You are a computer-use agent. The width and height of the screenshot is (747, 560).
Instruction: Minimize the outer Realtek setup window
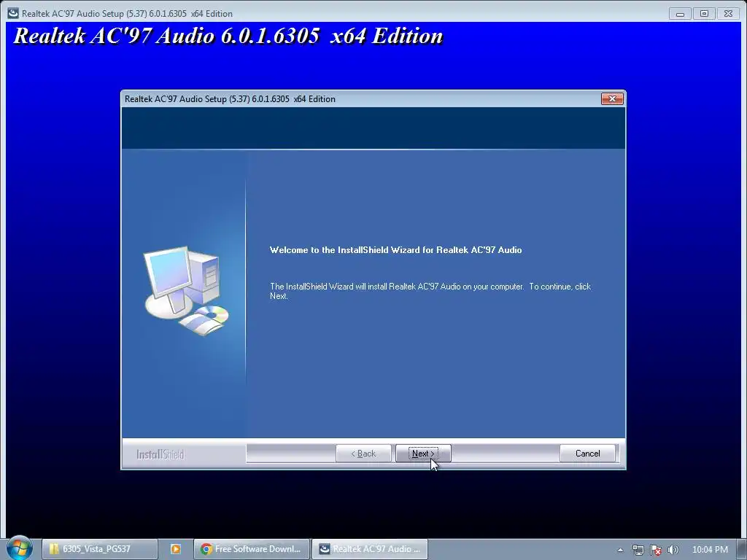pyautogui.click(x=681, y=14)
